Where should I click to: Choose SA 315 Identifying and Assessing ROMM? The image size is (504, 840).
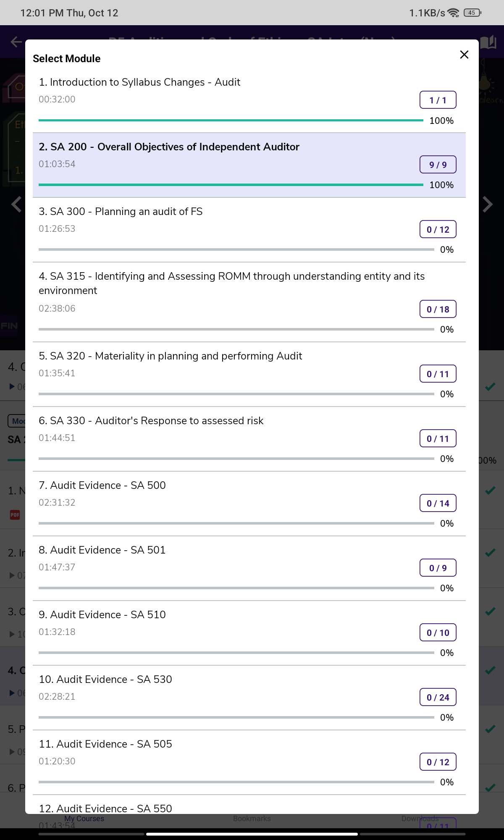(x=231, y=276)
